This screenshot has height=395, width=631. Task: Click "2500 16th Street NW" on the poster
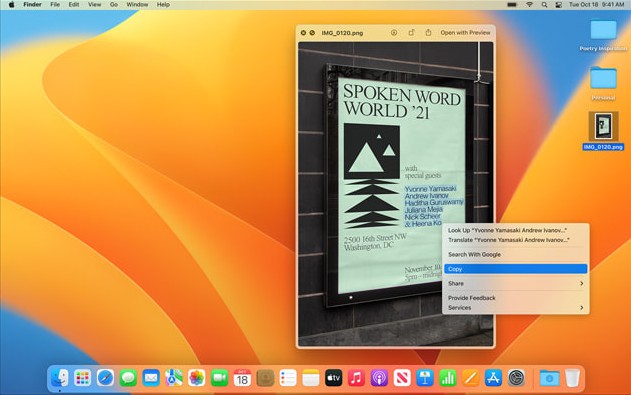375,239
